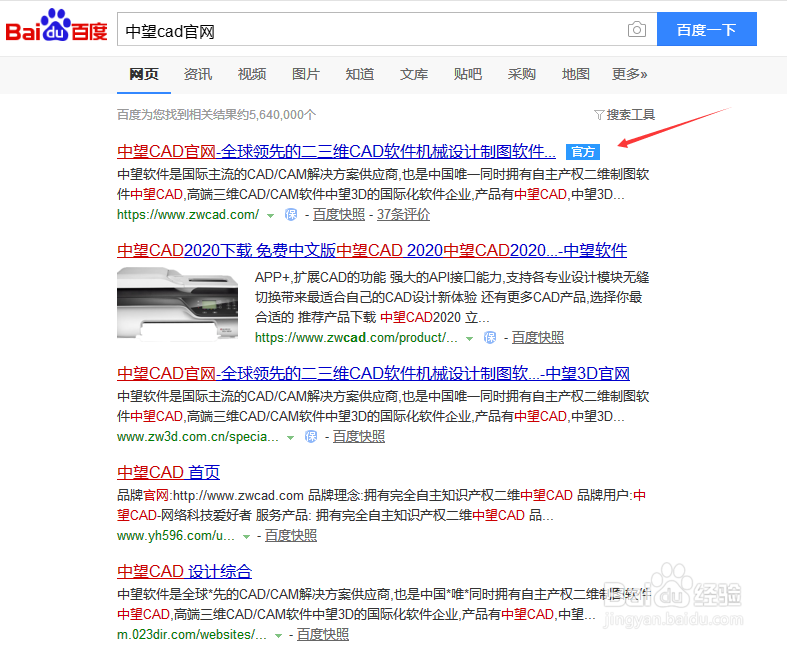Open result titled ending 中望3D官网
The height and width of the screenshot is (647, 787).
pyautogui.click(x=373, y=373)
